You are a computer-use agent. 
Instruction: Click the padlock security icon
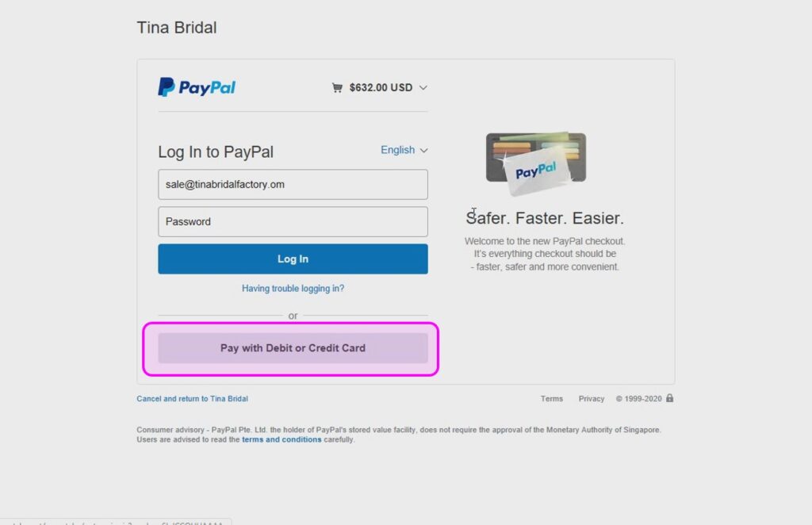coord(669,398)
